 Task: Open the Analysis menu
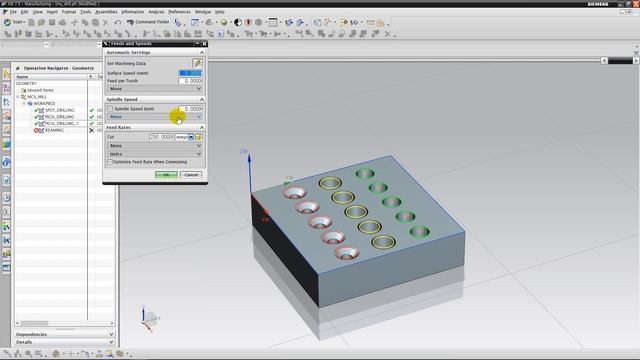click(156, 12)
